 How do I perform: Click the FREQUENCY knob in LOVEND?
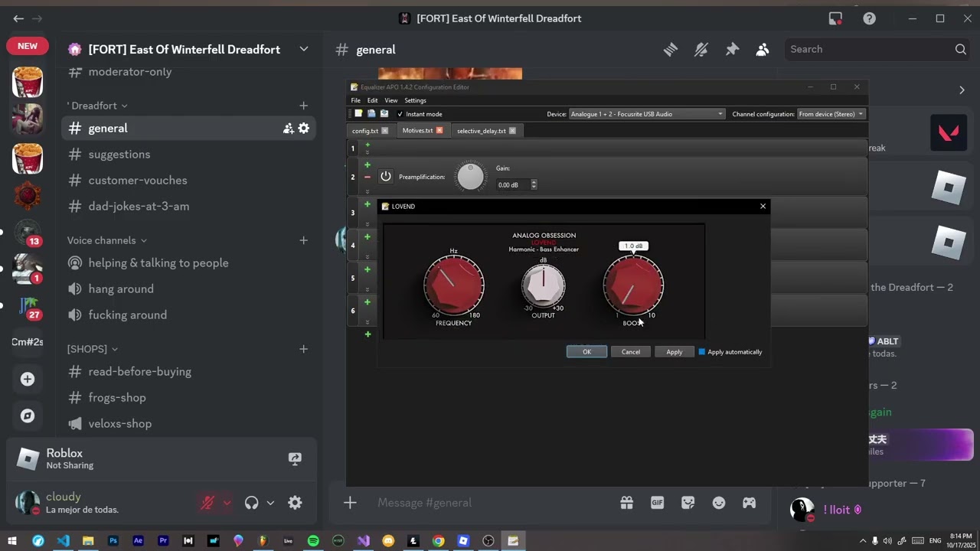click(x=454, y=285)
